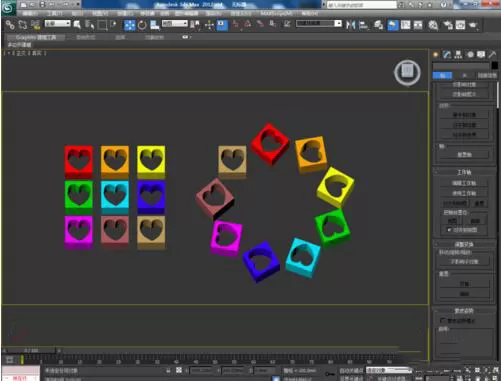Open the named selection sets dropdown
The height and width of the screenshot is (381, 501).
point(319,23)
